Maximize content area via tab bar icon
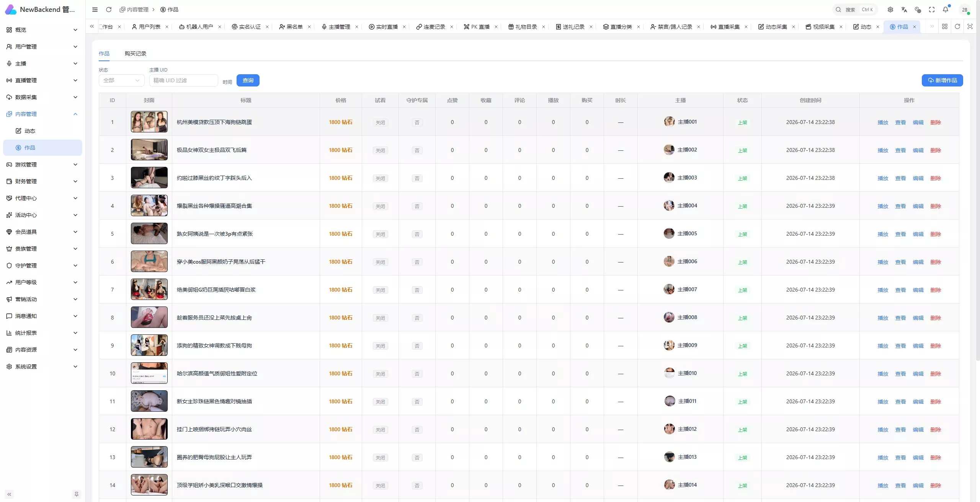Image resolution: width=980 pixels, height=502 pixels. coord(970,26)
